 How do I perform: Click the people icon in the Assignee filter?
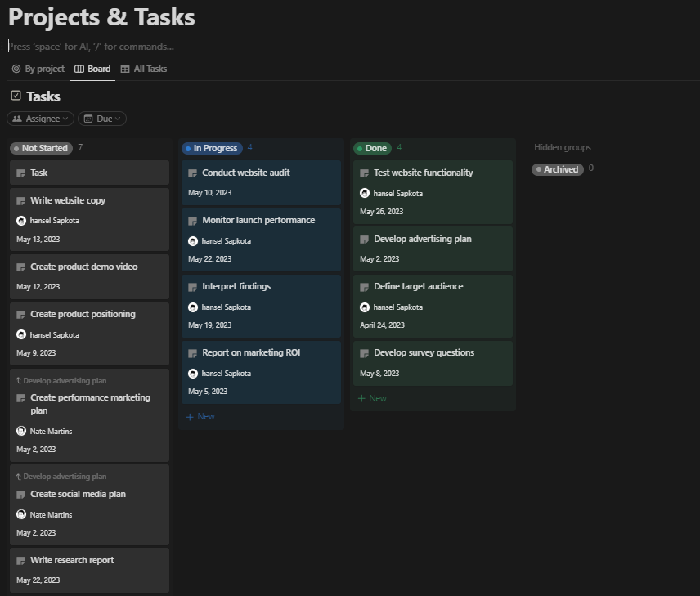18,118
